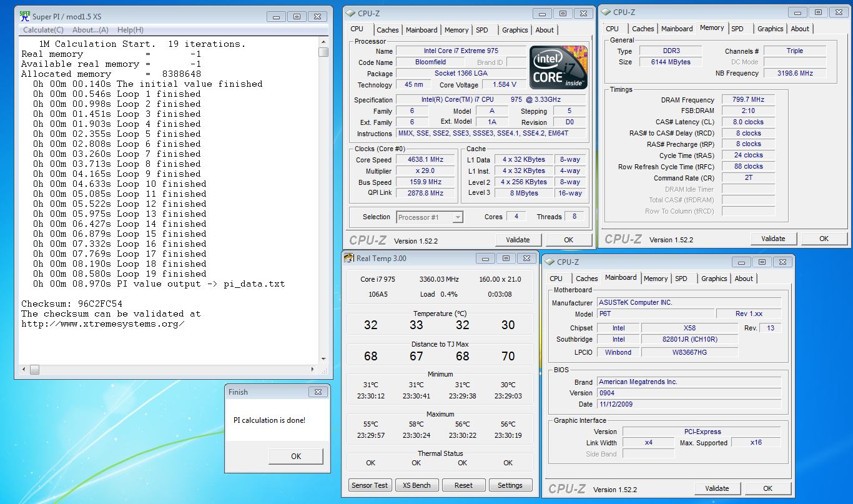Open the About...(A) menu in Super PI
Viewport: 853px width, 504px height.
pyautogui.click(x=91, y=30)
